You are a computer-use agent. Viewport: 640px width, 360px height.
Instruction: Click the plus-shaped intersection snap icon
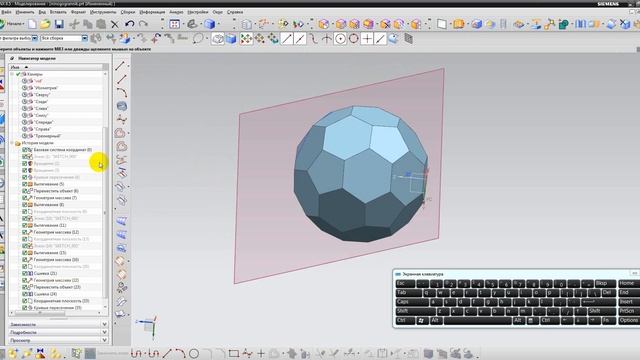[x=367, y=39]
